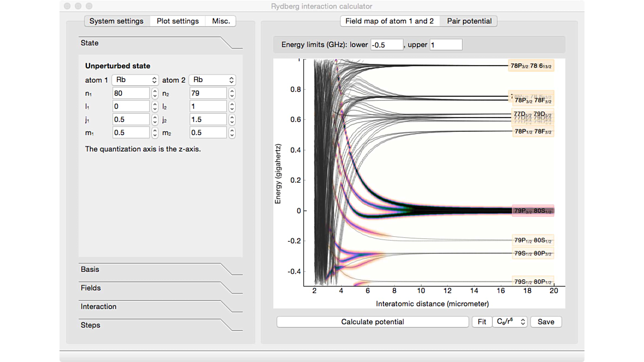This screenshot has width=644, height=362.
Task: Click the upper energy limit input box
Action: tap(445, 45)
